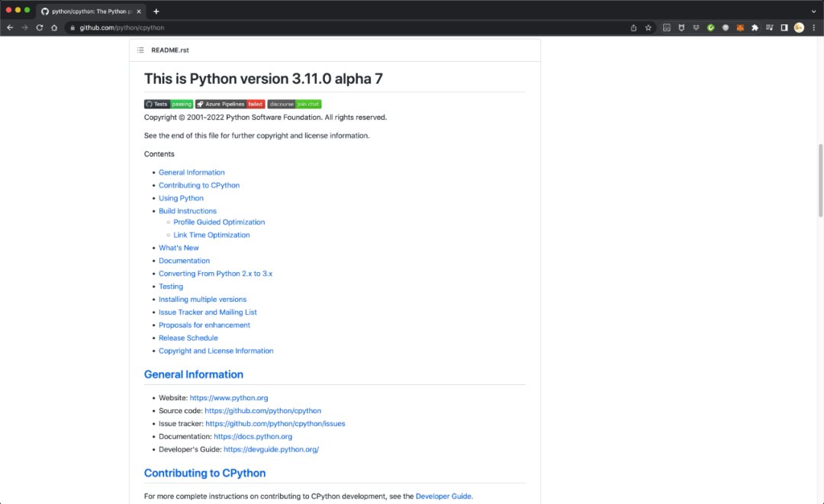Image resolution: width=824 pixels, height=504 pixels.
Task: Toggle the browser side panel icon
Action: pyautogui.click(x=784, y=27)
